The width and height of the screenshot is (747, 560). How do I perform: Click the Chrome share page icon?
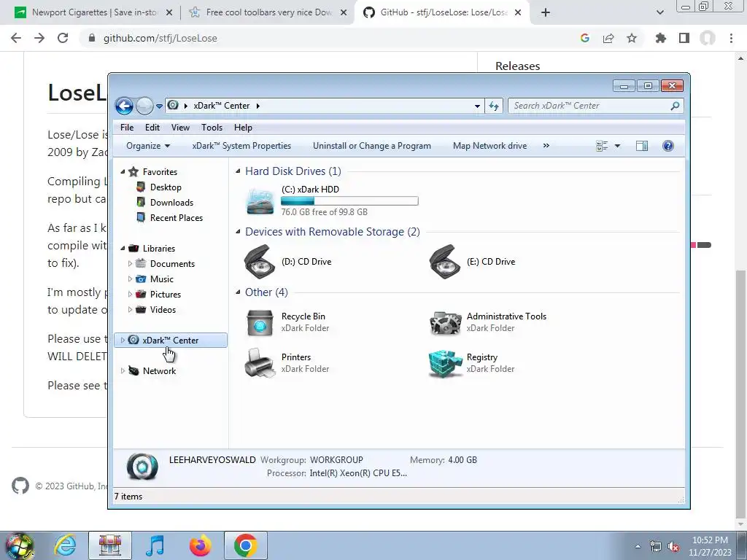(x=608, y=38)
